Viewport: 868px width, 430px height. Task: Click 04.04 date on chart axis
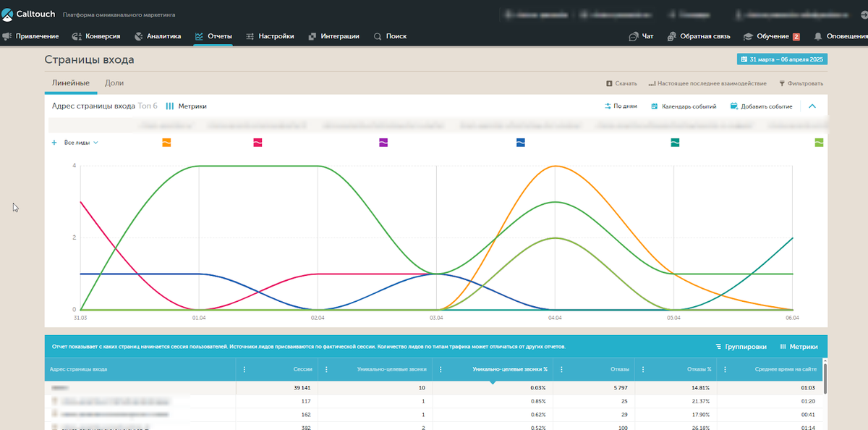555,318
